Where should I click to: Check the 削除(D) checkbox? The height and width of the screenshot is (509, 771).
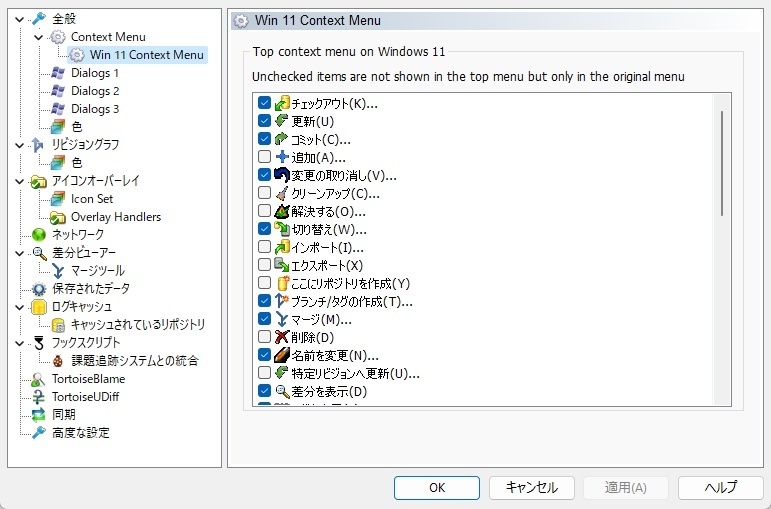tap(264, 336)
